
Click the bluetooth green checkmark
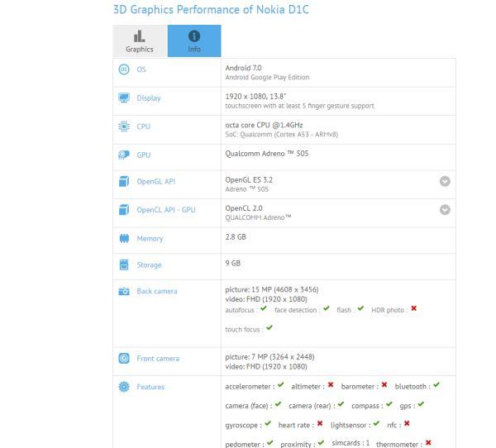click(x=436, y=384)
